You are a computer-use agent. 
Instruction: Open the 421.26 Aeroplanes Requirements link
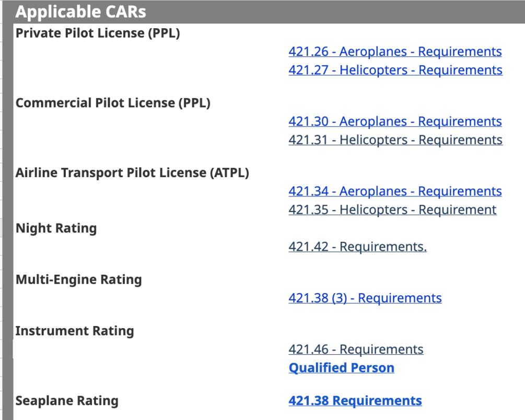(395, 52)
